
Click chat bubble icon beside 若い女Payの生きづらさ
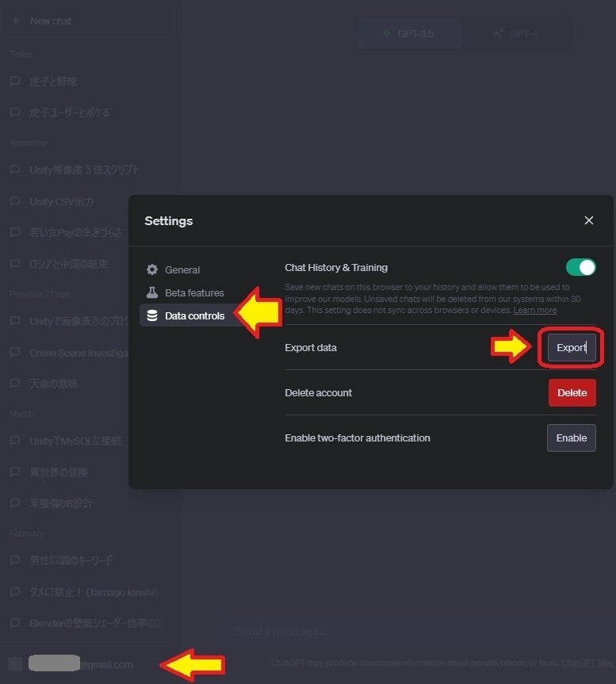(15, 232)
